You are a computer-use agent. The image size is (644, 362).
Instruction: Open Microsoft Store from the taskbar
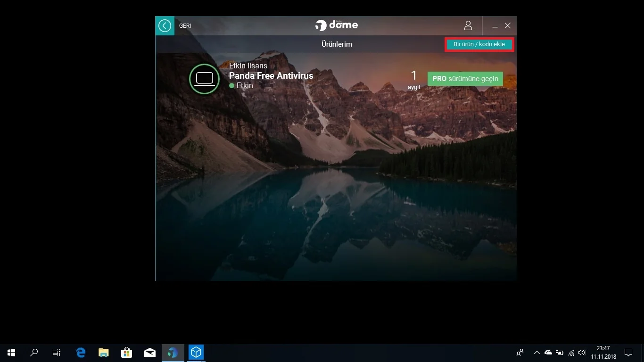pyautogui.click(x=126, y=353)
